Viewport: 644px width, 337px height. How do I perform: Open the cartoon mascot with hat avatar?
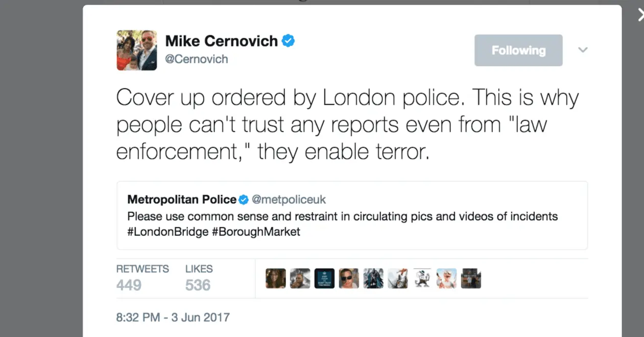[422, 279]
